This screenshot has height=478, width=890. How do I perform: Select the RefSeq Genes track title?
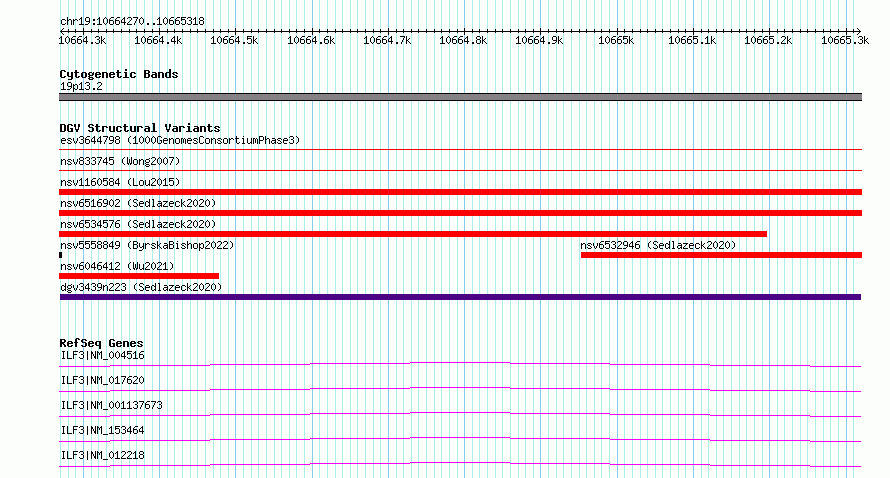click(101, 343)
